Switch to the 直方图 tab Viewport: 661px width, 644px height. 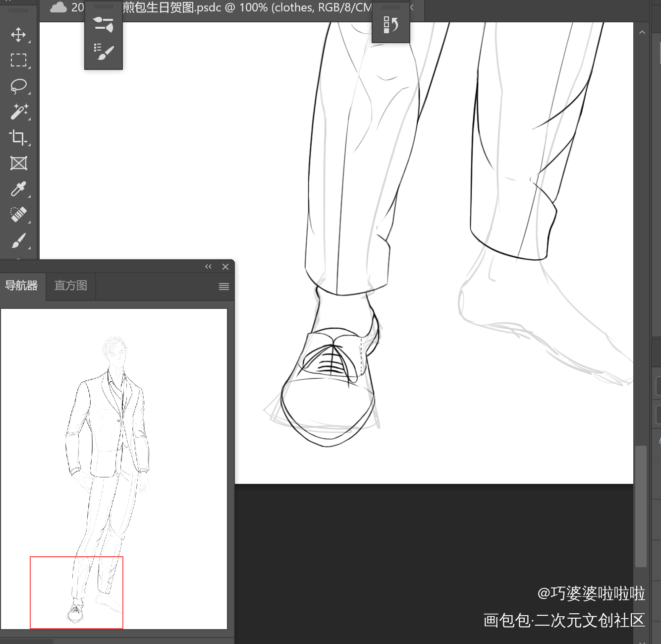(70, 286)
